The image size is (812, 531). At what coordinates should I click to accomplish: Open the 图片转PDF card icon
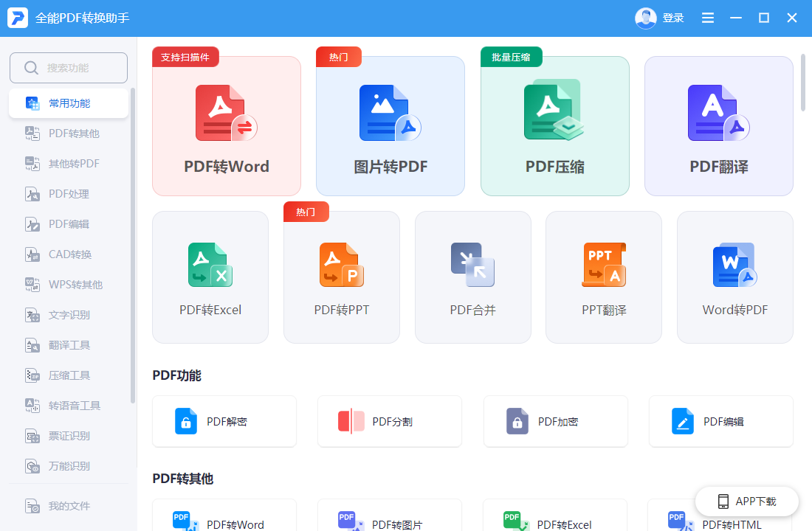[390, 113]
